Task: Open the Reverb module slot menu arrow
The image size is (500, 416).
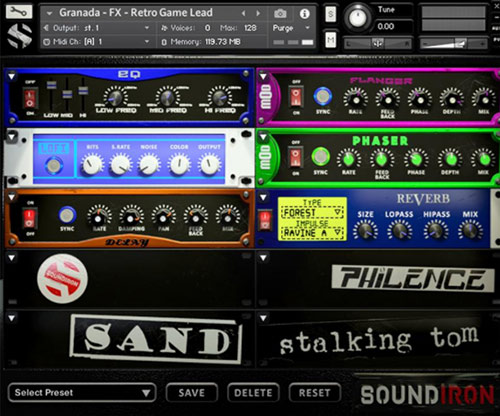Action: 263,197
